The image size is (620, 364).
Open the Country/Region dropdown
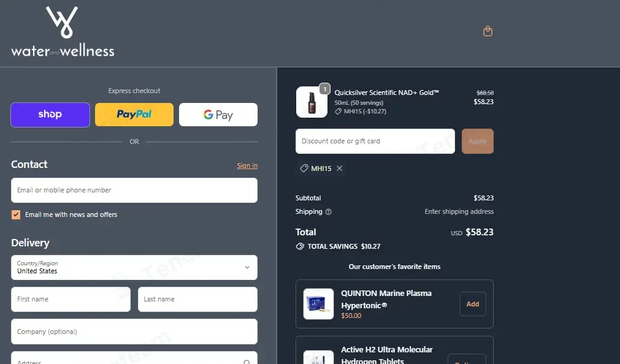[x=134, y=268]
